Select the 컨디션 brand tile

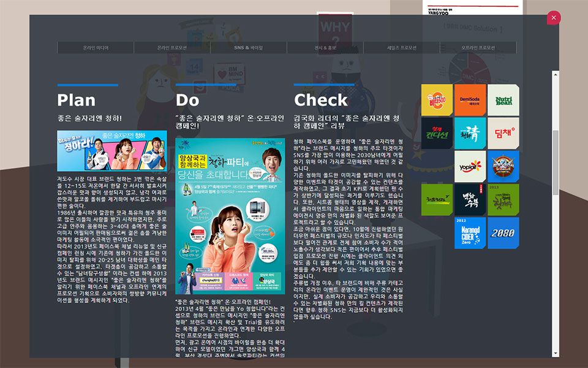click(x=437, y=134)
